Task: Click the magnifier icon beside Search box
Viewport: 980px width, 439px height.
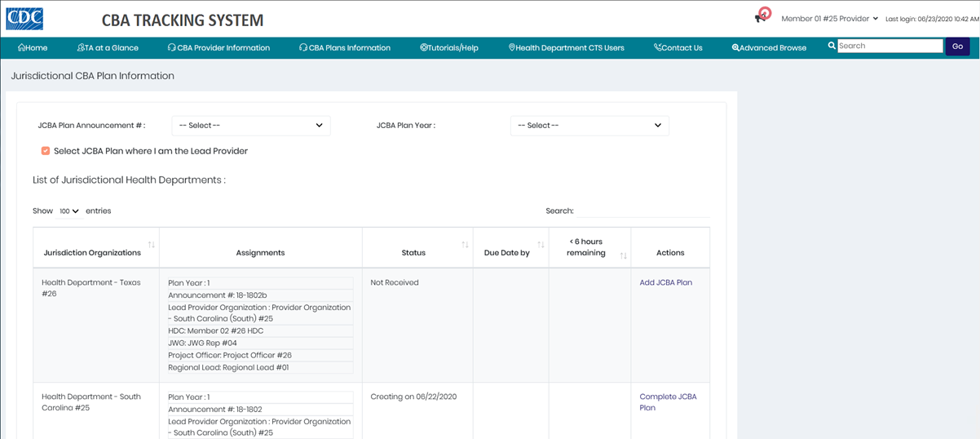Action: coord(832,47)
